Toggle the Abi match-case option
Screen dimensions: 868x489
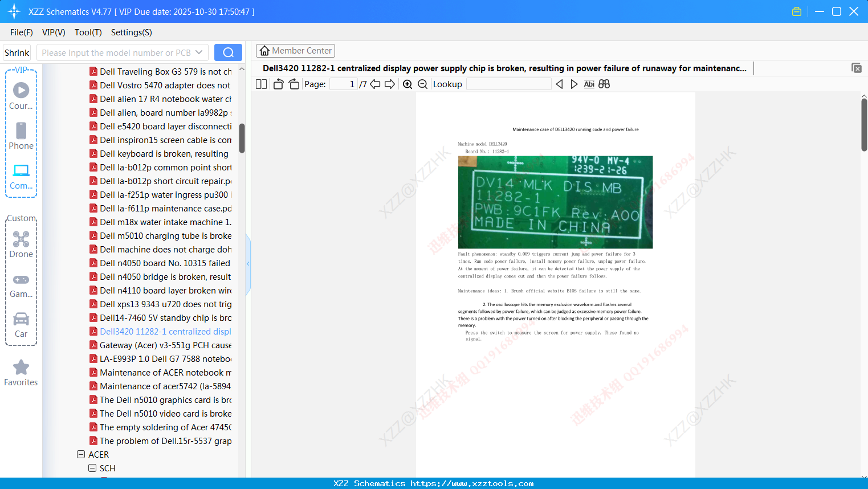pyautogui.click(x=589, y=84)
